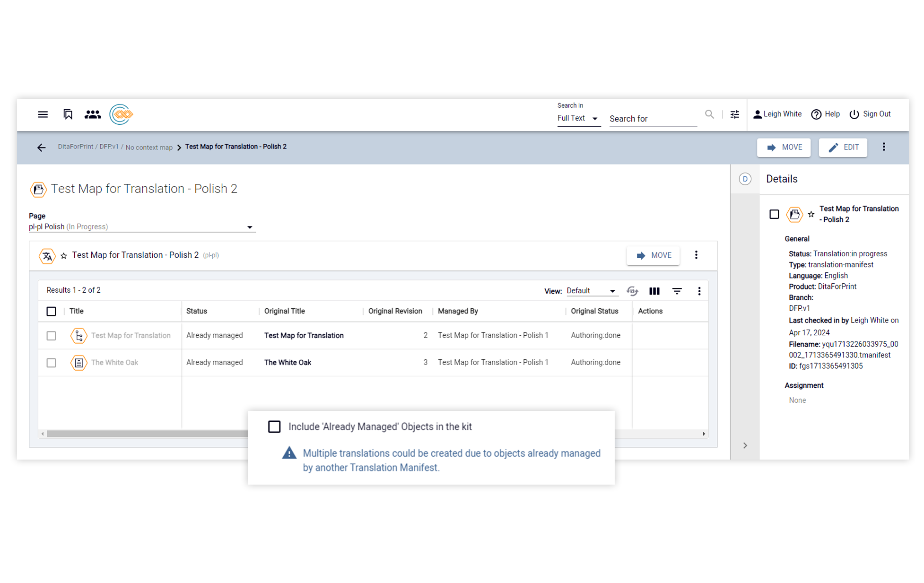The height and width of the screenshot is (583, 924).
Task: Star Test Map for Translation - Polish 2 panel
Action: click(64, 256)
